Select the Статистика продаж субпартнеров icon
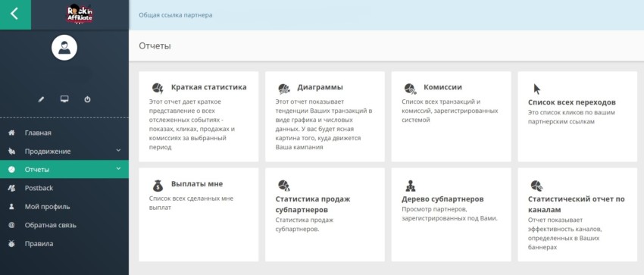Screen dimensions: 644x275 point(284,186)
